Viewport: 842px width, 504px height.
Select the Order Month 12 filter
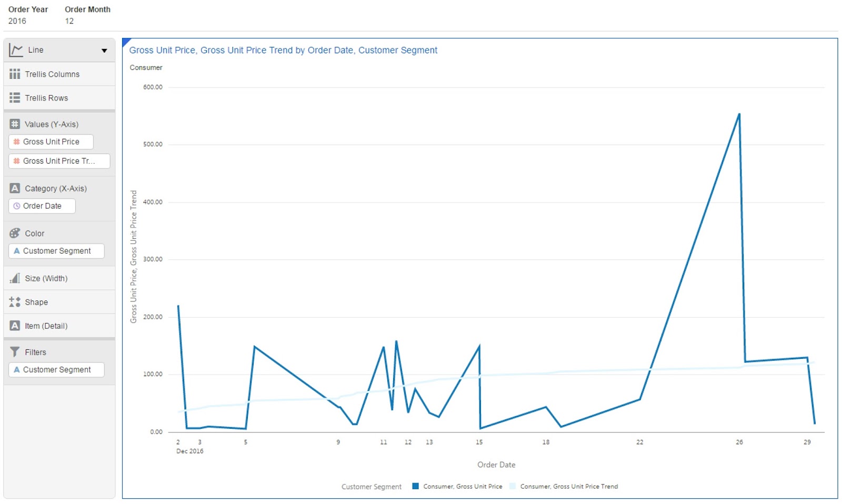68,21
